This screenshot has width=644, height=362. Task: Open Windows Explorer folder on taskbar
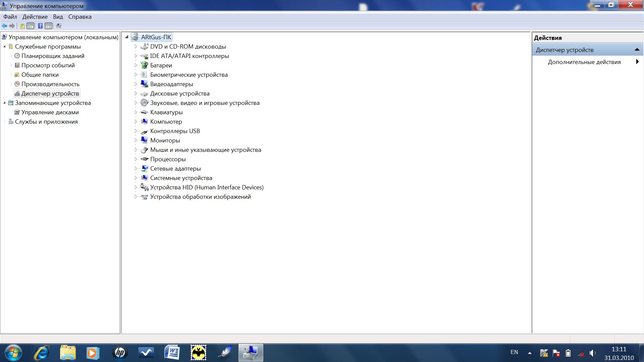coord(68,353)
